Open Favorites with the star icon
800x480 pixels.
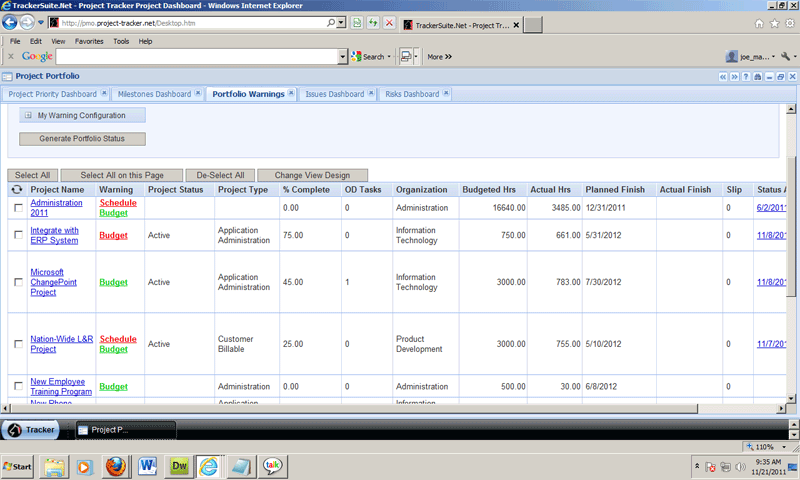(774, 23)
